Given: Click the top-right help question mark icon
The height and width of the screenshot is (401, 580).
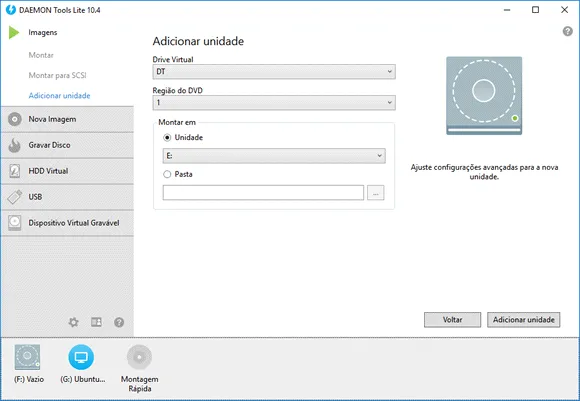Looking at the screenshot, I should click(568, 31).
